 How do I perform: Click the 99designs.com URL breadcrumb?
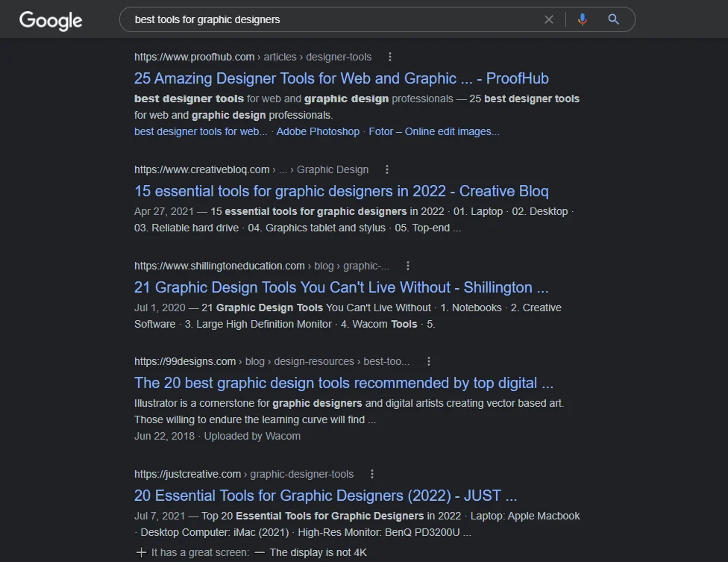(x=185, y=361)
